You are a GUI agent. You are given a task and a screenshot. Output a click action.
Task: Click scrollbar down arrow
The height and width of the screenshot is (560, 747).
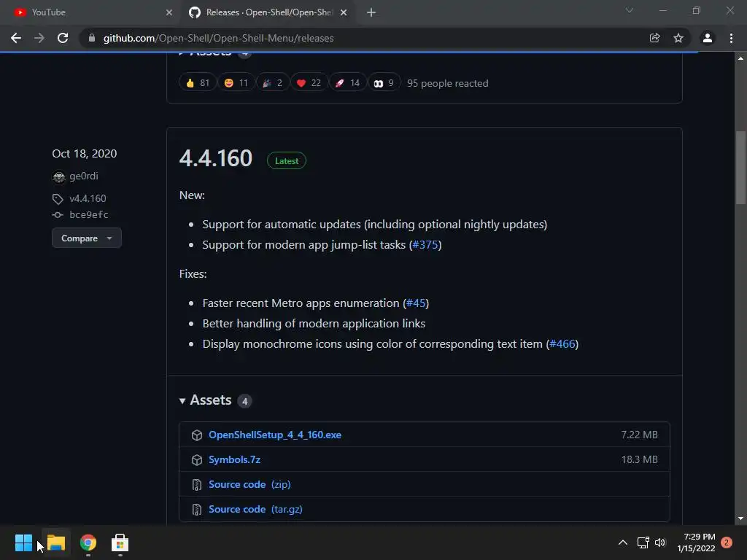(x=741, y=518)
